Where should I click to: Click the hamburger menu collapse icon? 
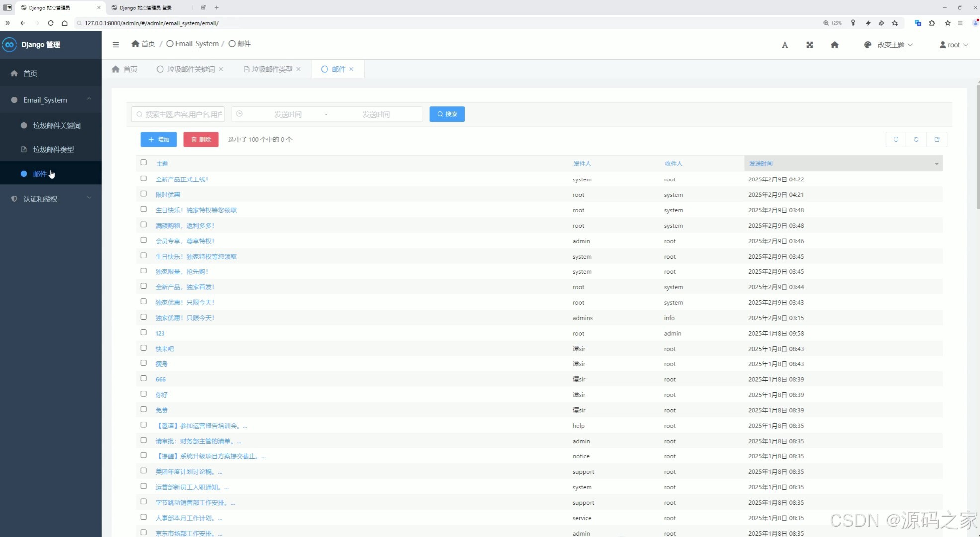coord(116,44)
